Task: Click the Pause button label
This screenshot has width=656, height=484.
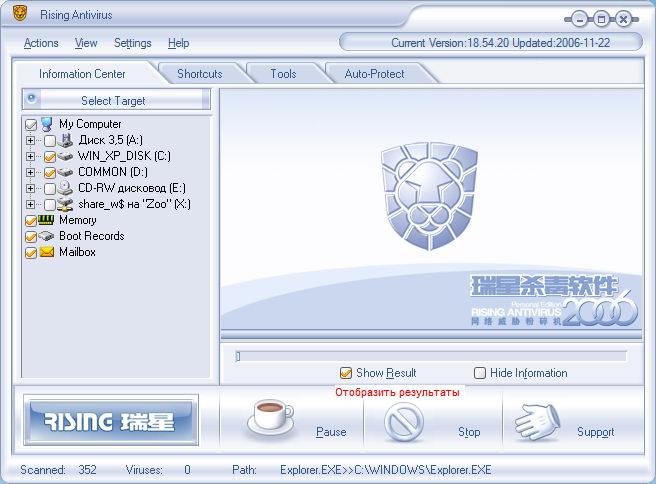Action: click(x=331, y=432)
